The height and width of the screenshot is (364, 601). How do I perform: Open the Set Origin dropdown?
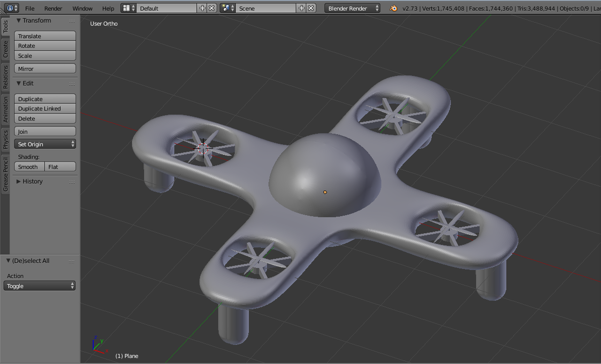click(45, 144)
